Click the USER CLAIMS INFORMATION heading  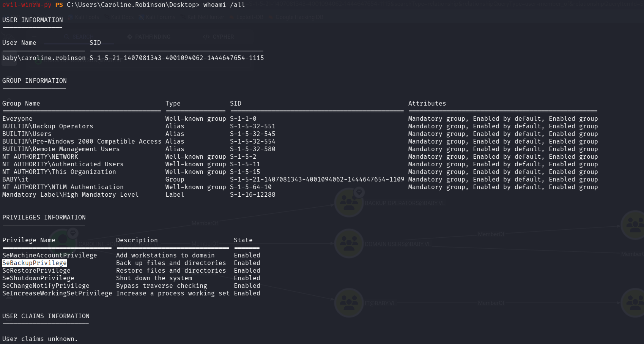46,316
